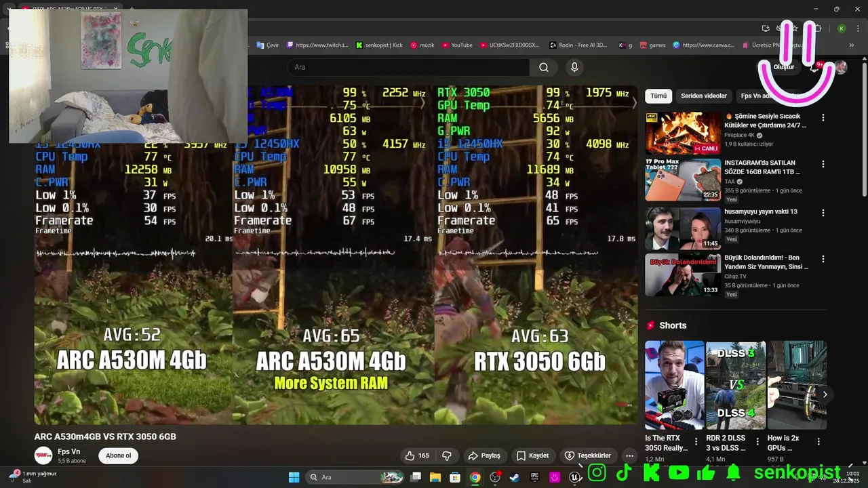This screenshot has width=868, height=488.
Task: Show next Shorts with arrow button
Action: point(825,394)
